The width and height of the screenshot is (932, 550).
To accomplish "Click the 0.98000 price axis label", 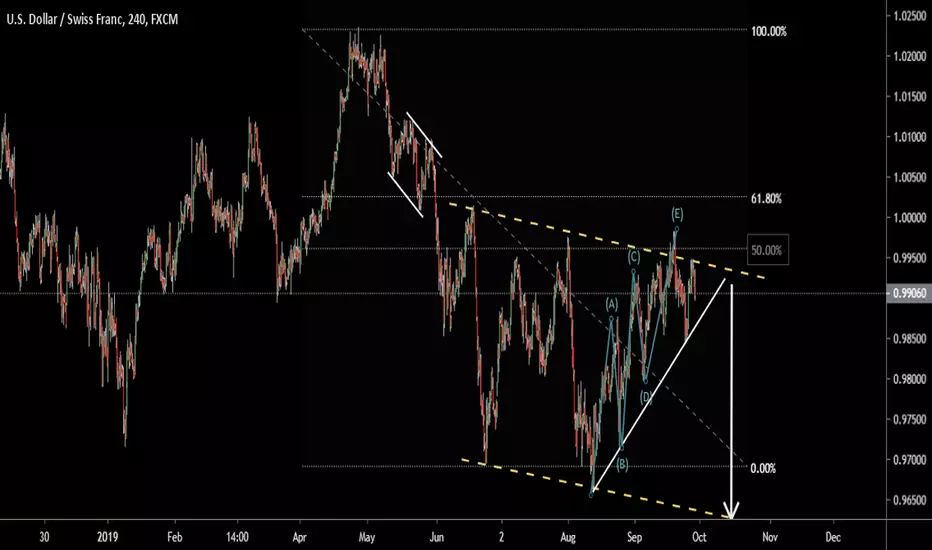I will (x=910, y=379).
